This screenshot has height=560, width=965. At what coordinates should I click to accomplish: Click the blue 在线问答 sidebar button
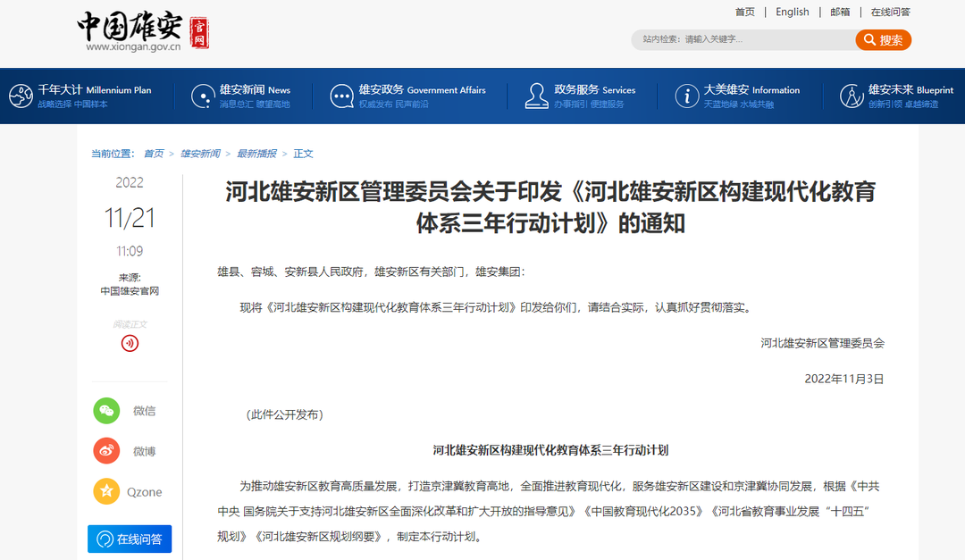129,539
